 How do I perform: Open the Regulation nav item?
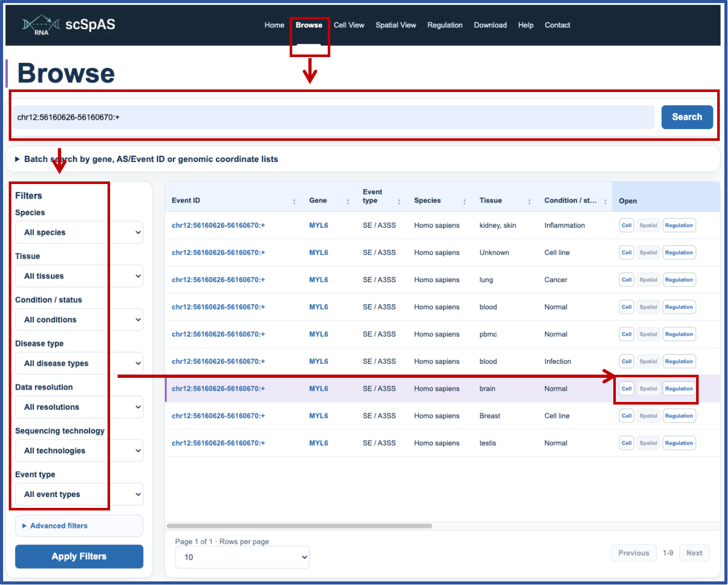point(445,25)
